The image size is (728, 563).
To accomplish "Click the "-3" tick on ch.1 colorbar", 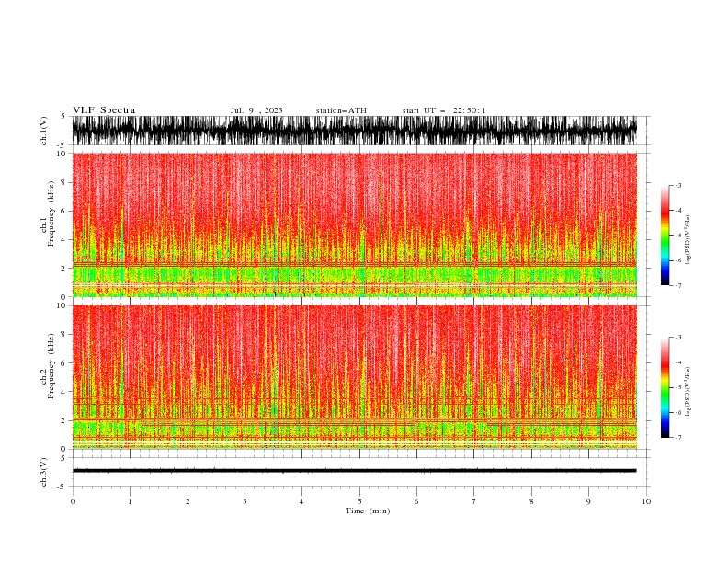I will tap(678, 185).
